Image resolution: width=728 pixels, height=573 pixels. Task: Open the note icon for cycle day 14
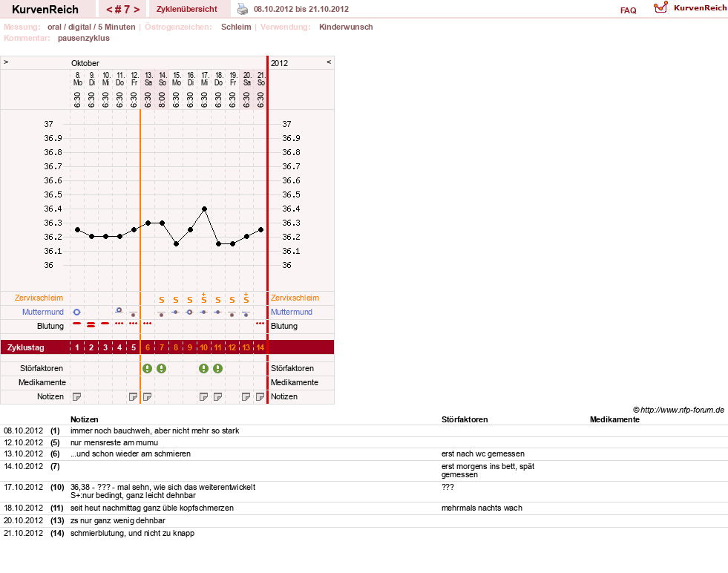(260, 396)
